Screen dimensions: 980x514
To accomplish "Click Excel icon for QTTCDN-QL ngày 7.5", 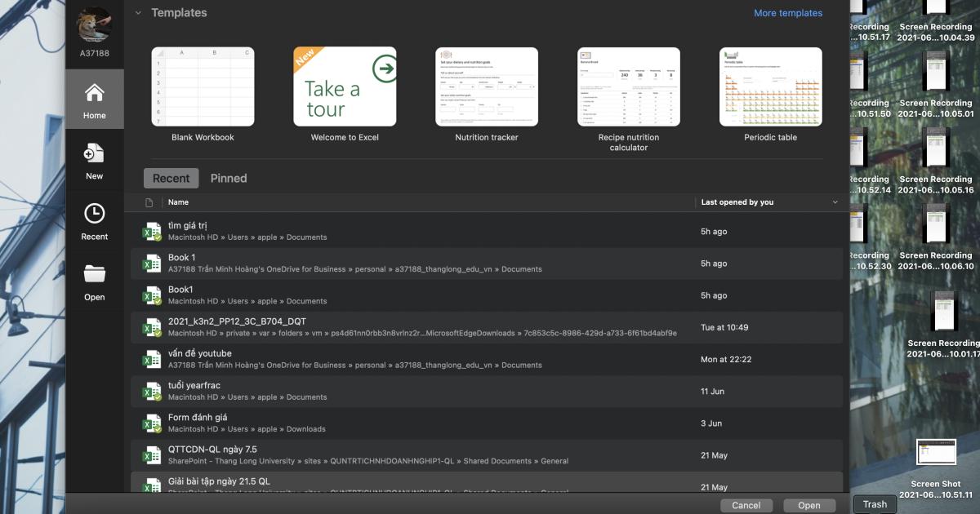I will (x=152, y=454).
